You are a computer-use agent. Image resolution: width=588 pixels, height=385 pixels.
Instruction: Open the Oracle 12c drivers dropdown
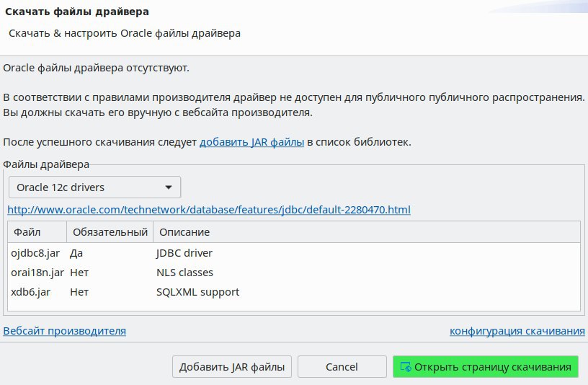tap(94, 187)
